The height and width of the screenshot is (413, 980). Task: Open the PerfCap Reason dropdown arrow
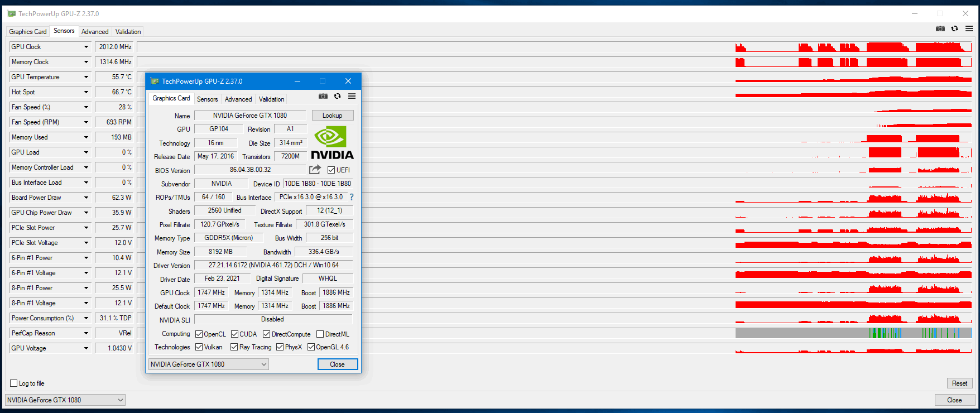(86, 333)
